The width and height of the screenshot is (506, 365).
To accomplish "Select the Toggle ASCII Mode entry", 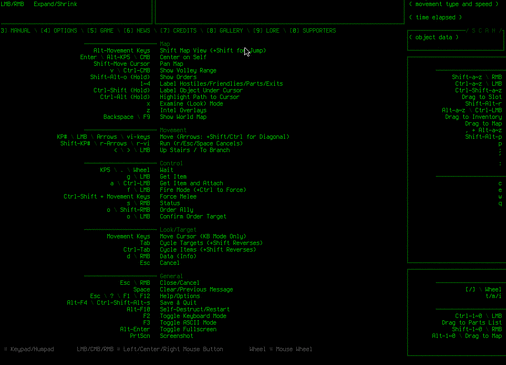I will (188, 323).
